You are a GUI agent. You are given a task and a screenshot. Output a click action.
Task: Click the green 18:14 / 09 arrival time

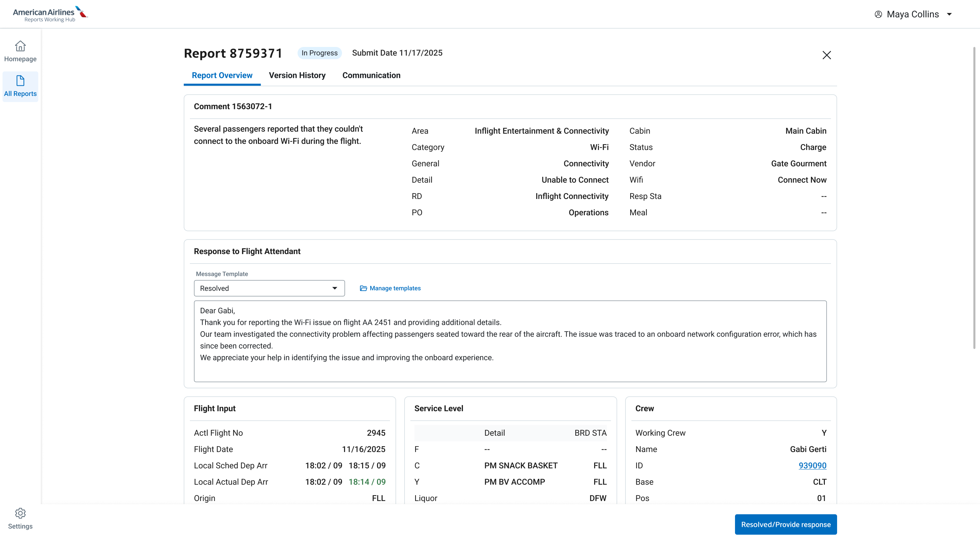click(367, 482)
